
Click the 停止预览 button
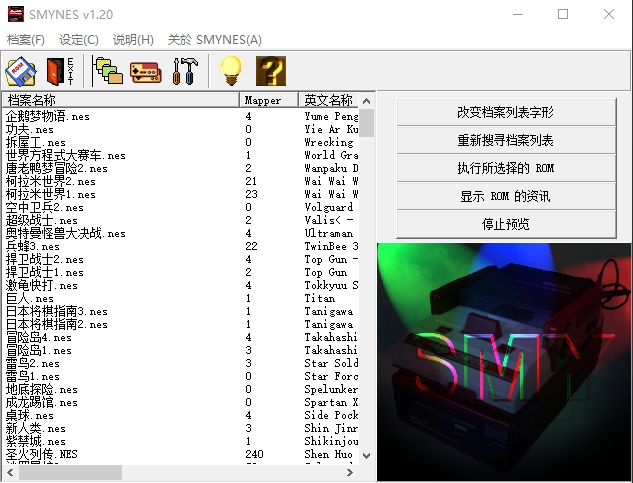506,224
